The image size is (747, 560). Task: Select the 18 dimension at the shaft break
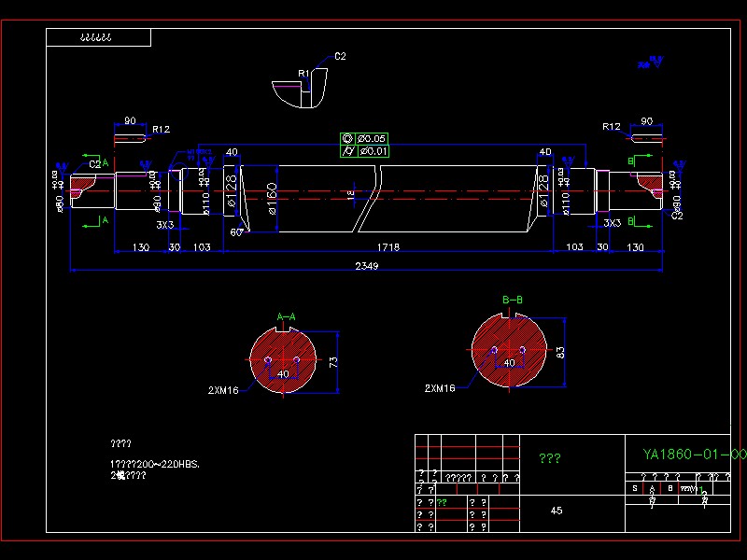coord(350,195)
